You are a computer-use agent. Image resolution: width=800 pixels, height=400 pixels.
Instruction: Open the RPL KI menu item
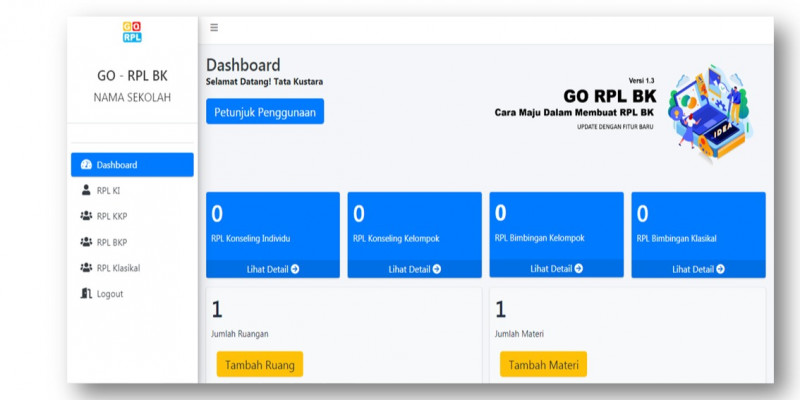[132, 190]
